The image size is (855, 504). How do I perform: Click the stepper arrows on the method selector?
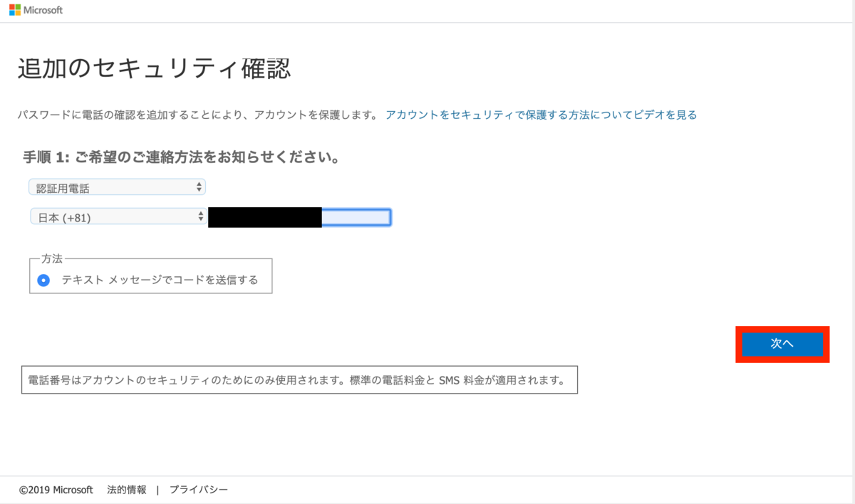[x=199, y=186]
